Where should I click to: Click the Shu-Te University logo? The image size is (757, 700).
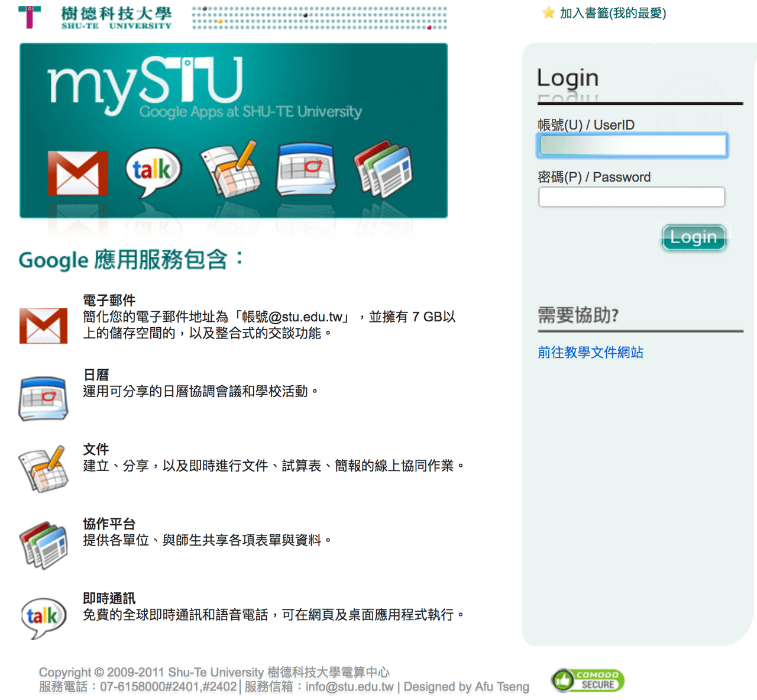pos(95,17)
